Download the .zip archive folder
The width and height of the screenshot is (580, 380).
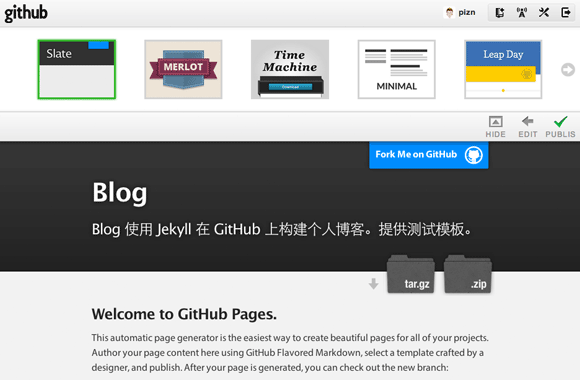(468, 274)
